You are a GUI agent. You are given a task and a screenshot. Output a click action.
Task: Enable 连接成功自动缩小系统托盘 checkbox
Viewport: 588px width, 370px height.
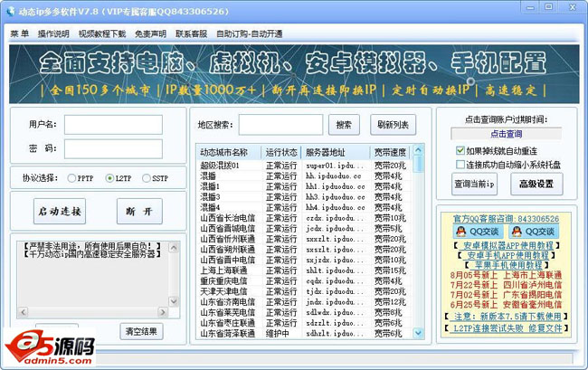(460, 165)
